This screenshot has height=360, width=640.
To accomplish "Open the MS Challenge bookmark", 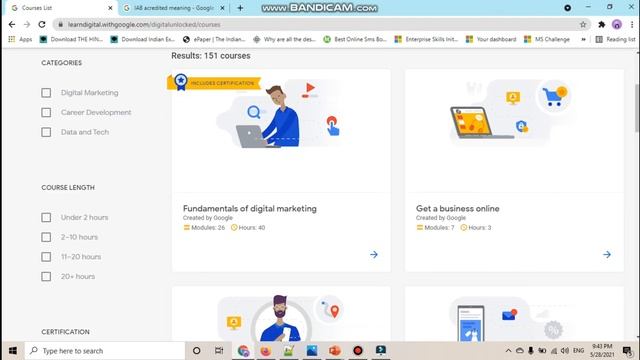I will 547,39.
